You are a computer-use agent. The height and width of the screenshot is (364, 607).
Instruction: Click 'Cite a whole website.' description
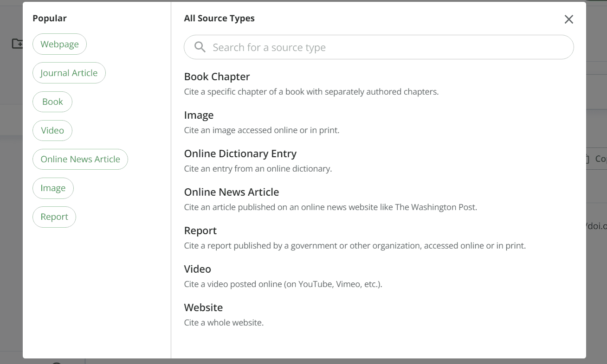pos(224,322)
